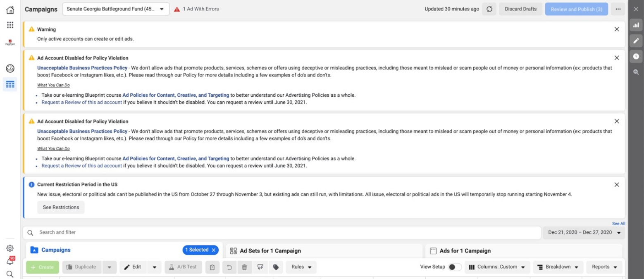Dismiss the Current Restriction Period banner
This screenshot has height=279, width=644.
(x=617, y=185)
